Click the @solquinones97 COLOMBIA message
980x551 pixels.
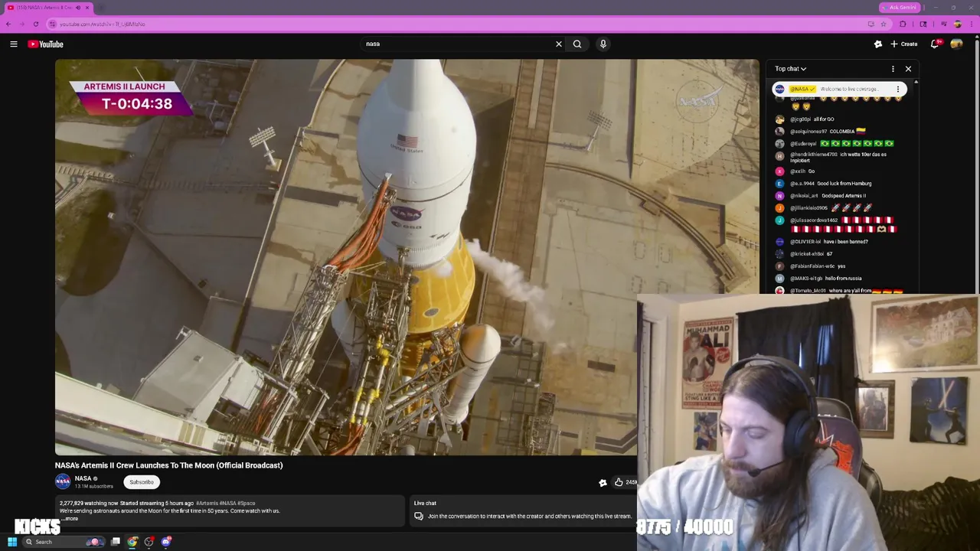point(819,132)
